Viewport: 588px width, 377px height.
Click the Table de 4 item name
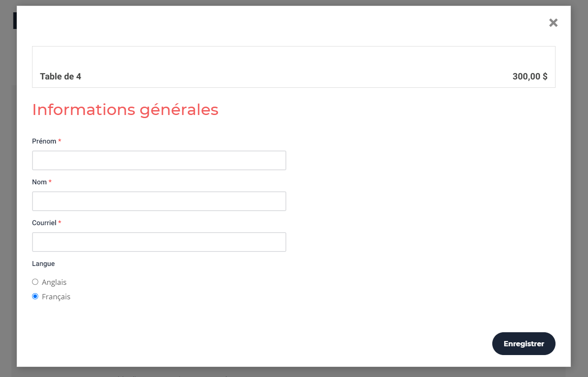pos(61,76)
